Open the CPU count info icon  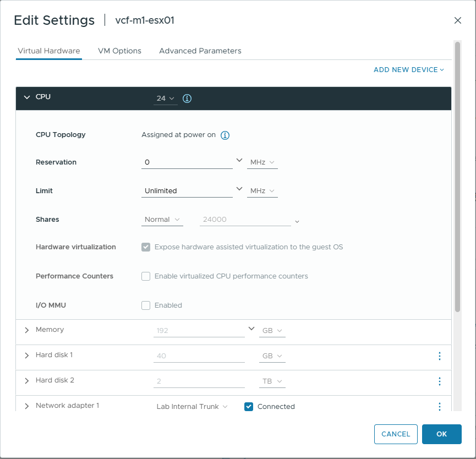[187, 99]
